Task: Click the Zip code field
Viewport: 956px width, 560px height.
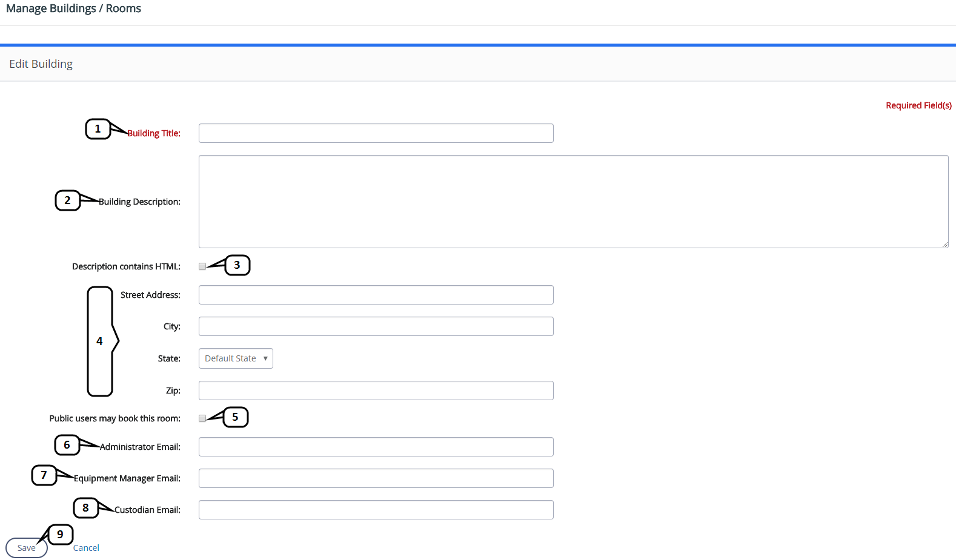Action: 376,390
